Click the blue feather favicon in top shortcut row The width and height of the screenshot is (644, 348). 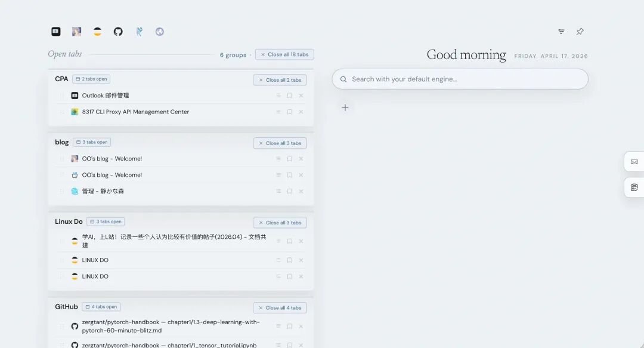tap(139, 32)
